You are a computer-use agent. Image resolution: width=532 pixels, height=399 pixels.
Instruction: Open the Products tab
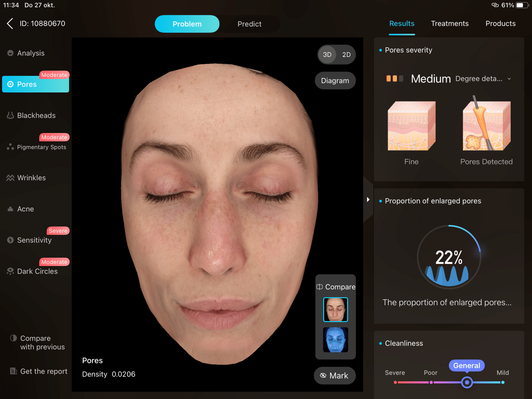point(500,24)
